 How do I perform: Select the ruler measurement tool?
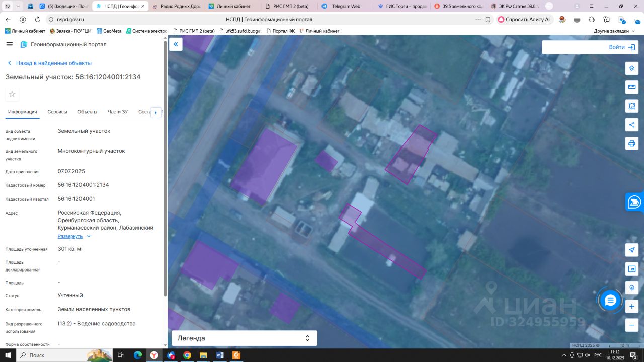pos(632,87)
